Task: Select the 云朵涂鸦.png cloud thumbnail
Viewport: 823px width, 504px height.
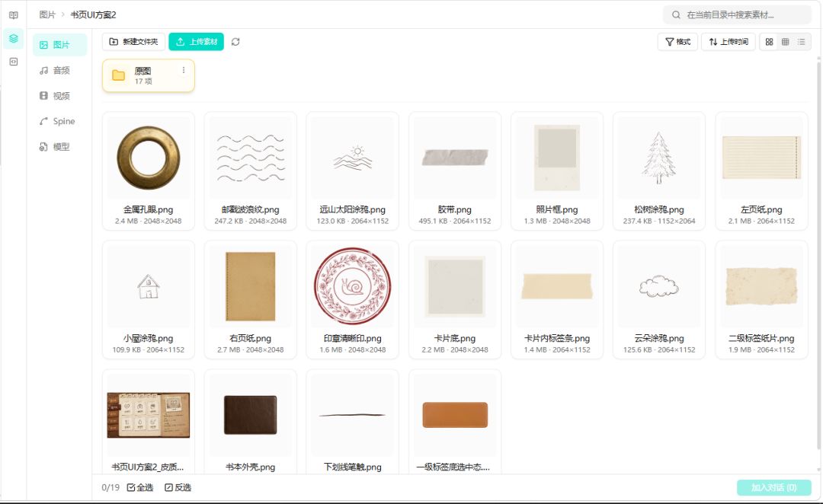Action: coord(659,286)
